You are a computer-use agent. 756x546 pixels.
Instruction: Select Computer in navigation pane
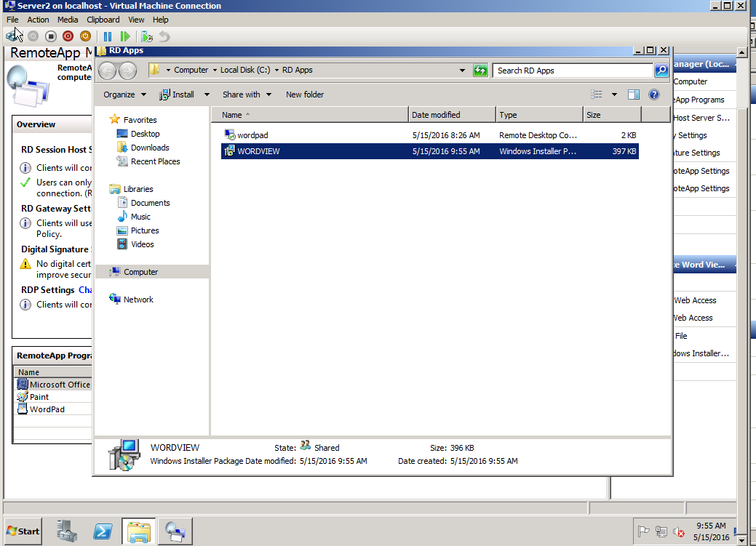tap(152, 272)
